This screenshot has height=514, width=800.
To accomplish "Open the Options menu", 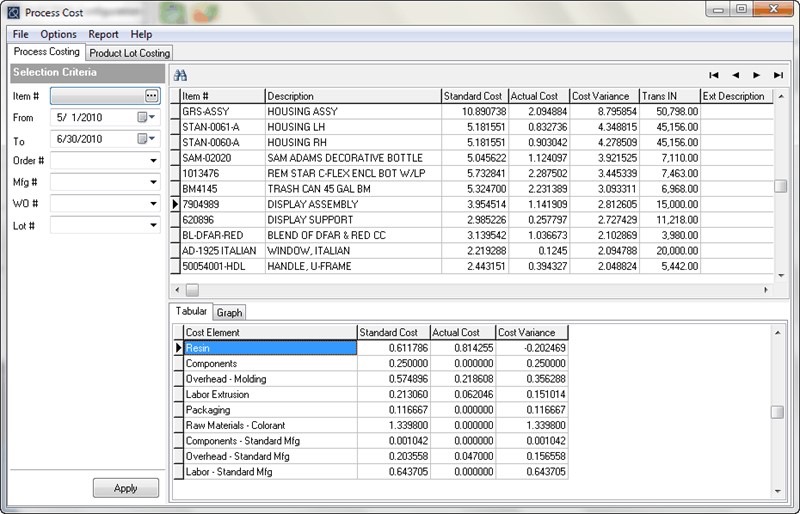I will point(58,34).
